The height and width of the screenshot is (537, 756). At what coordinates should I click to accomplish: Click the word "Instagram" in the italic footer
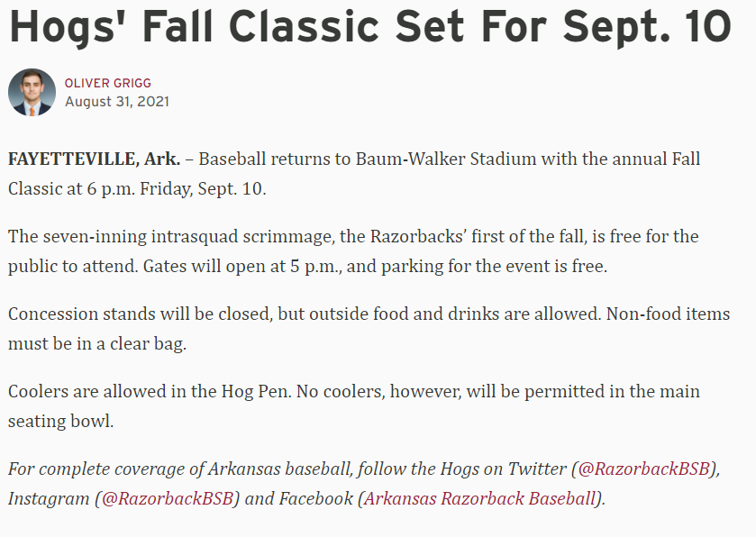48,498
